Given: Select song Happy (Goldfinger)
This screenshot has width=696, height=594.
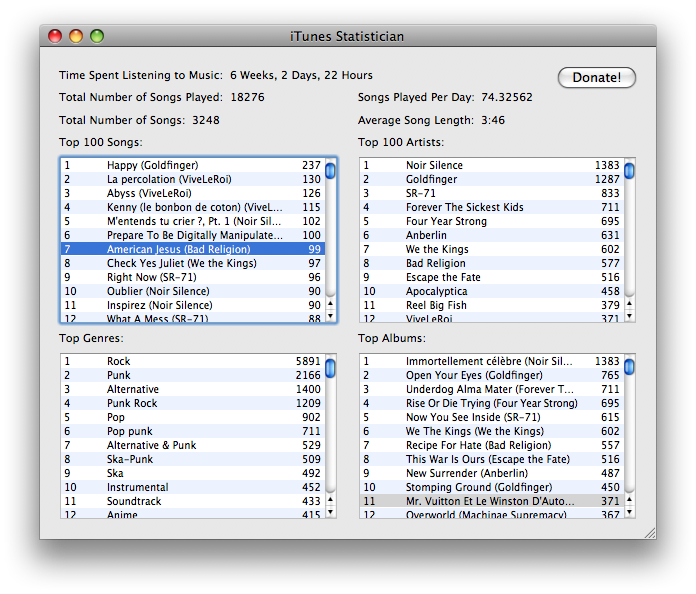Looking at the screenshot, I should point(193,165).
